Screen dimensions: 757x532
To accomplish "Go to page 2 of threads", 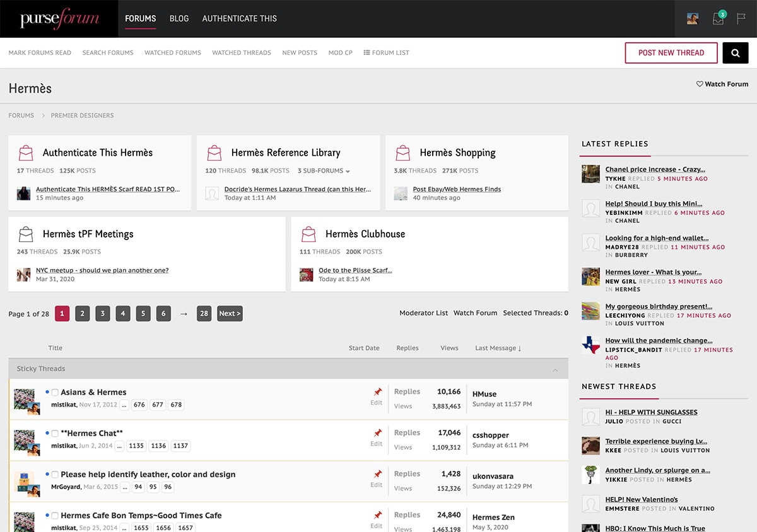I will pyautogui.click(x=83, y=313).
